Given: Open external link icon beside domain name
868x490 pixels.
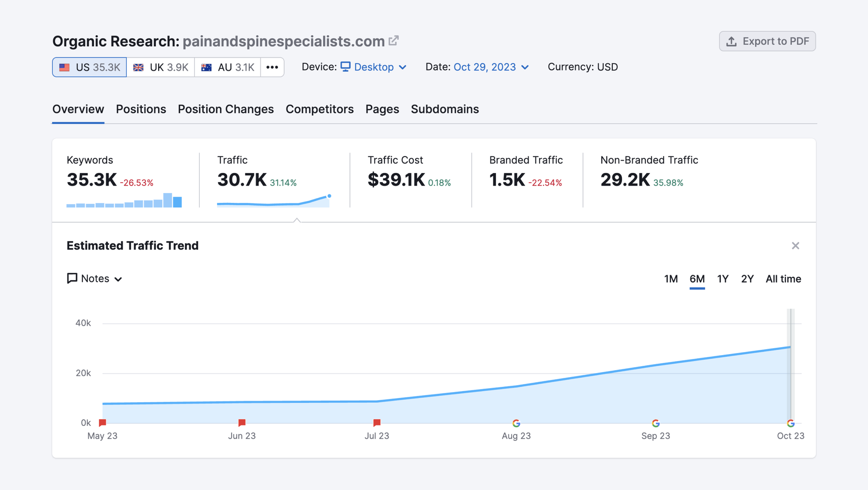Looking at the screenshot, I should [394, 41].
